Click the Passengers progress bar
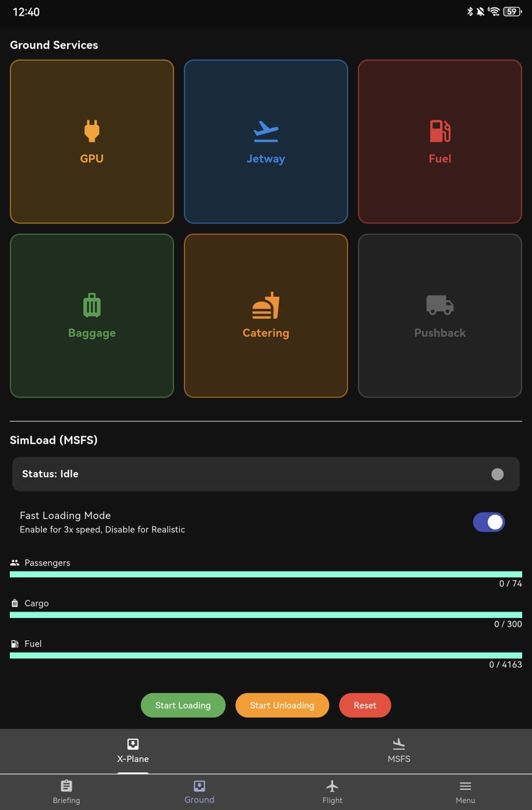The image size is (532, 810). click(x=266, y=575)
